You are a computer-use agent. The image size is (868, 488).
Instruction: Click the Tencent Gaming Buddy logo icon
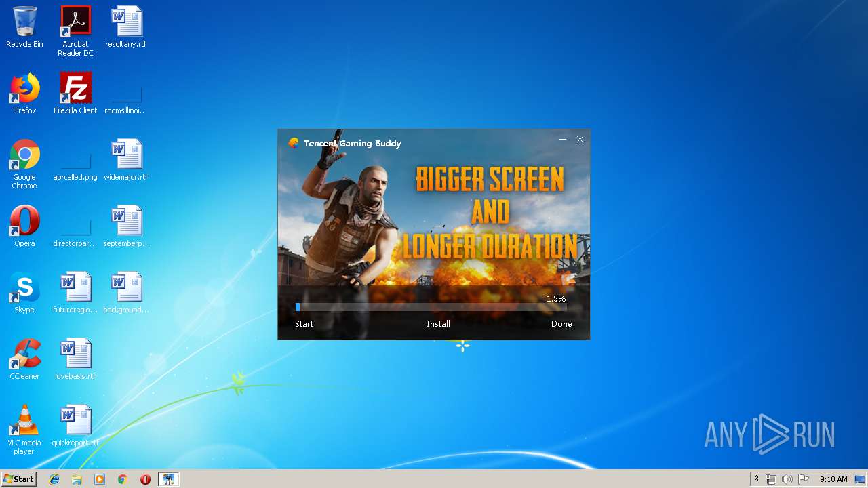294,143
